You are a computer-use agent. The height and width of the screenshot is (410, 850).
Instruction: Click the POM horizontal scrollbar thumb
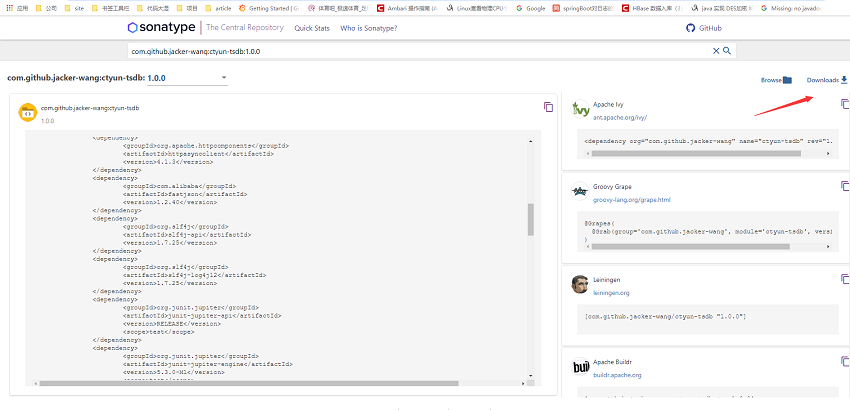click(249, 383)
